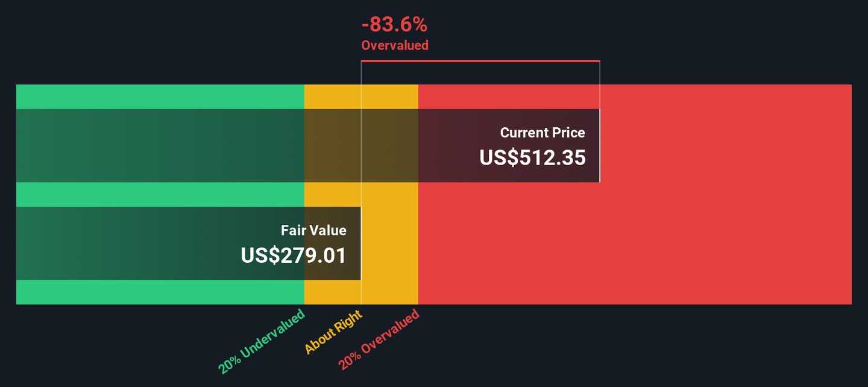The image size is (868, 387).
Task: Click the red Overvalued text below -83.6%
Action: pos(394,45)
